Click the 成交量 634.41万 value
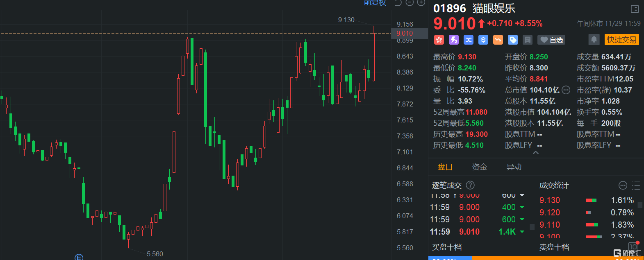644x260 pixels. (616, 57)
